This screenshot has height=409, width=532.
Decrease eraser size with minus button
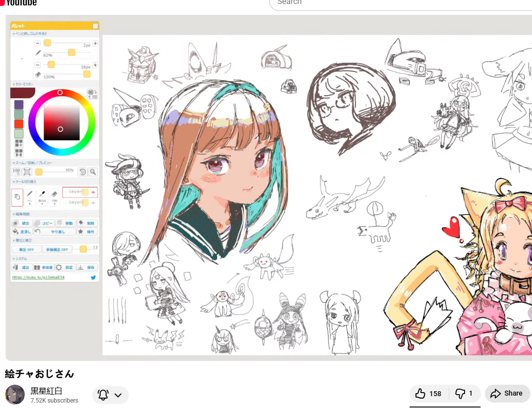38,65
